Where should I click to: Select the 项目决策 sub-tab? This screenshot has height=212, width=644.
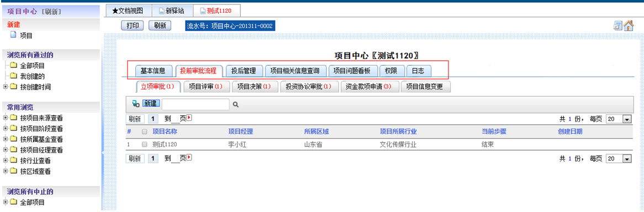255,87
